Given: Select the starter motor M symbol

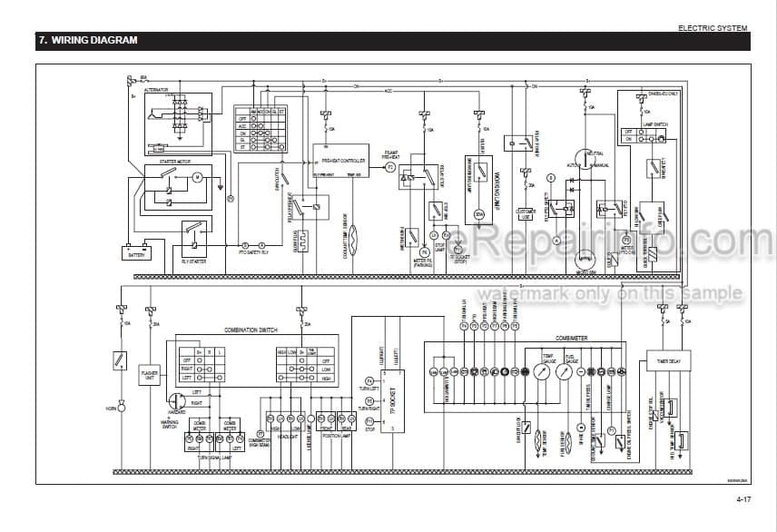Looking at the screenshot, I should click(x=198, y=178).
